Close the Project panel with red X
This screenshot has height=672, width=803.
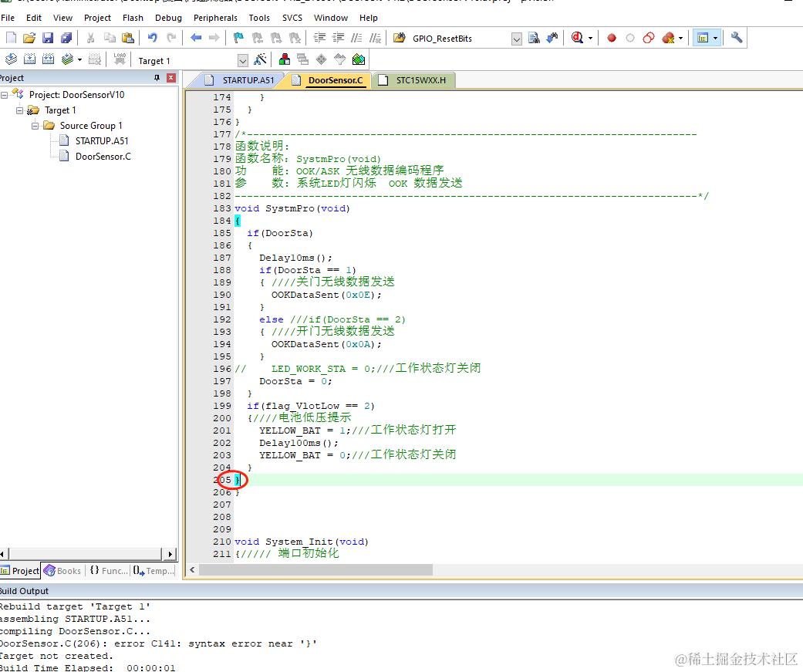[x=171, y=78]
